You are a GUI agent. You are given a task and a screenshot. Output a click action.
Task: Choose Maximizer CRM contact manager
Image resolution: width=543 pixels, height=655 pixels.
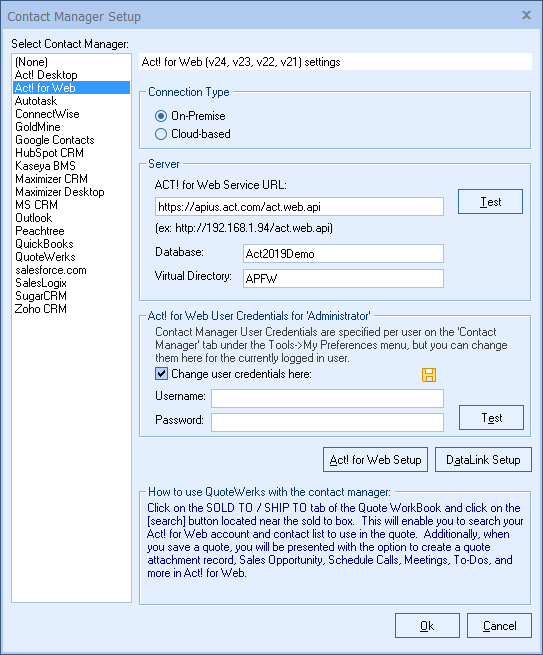coord(71,178)
